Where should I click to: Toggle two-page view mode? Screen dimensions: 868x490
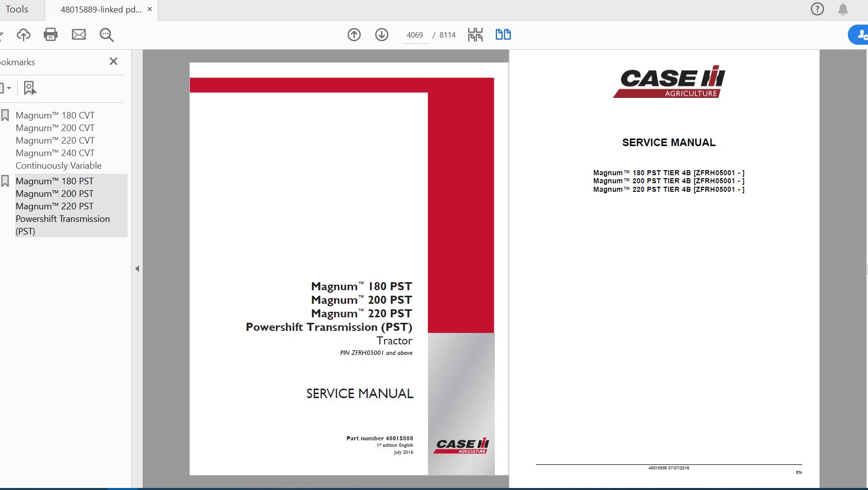click(x=503, y=35)
